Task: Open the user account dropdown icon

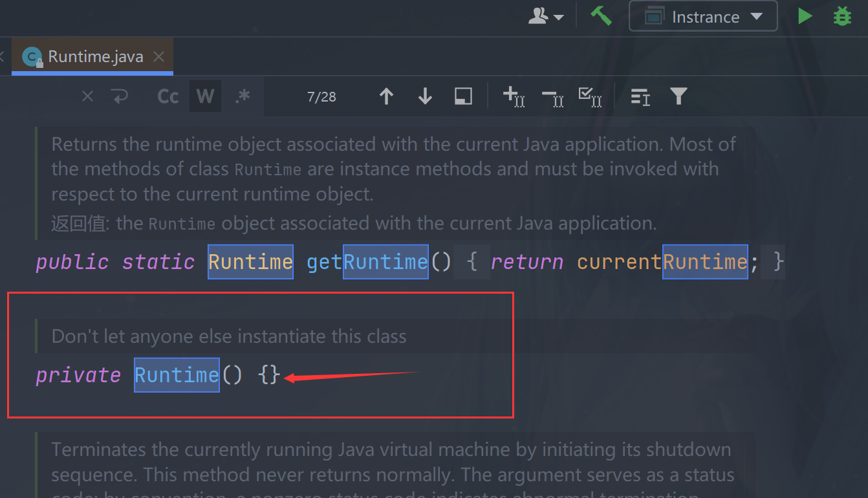Action: click(x=546, y=16)
